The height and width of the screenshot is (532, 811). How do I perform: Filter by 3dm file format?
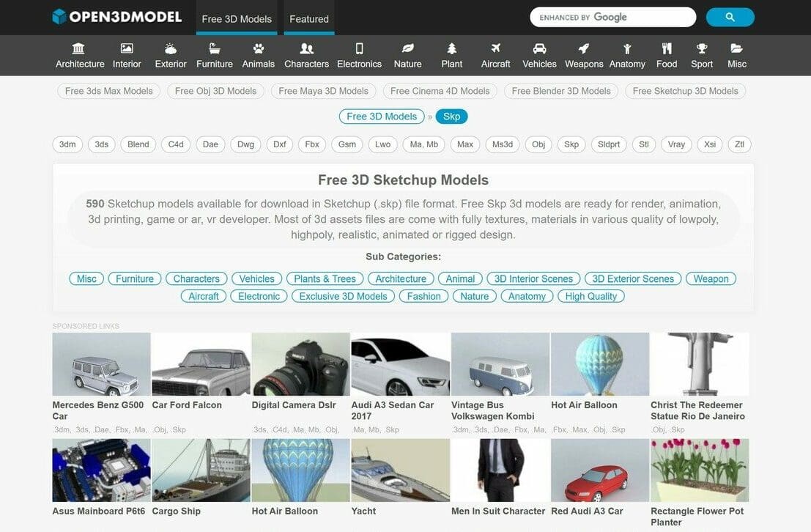67,144
